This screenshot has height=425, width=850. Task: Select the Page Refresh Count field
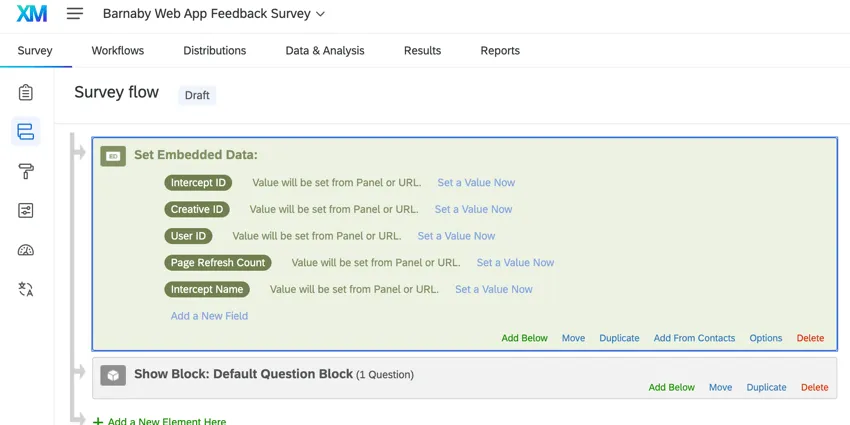pyautogui.click(x=218, y=263)
